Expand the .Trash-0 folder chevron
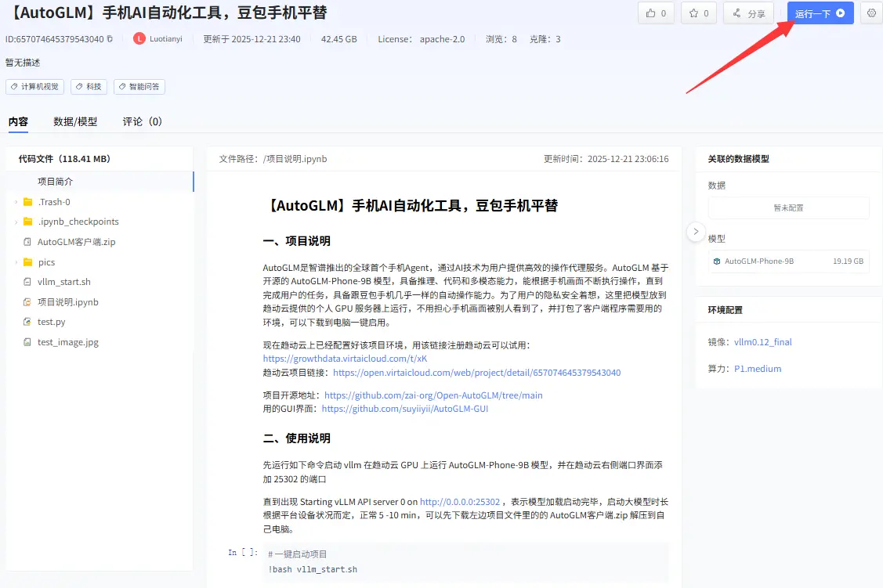This screenshot has height=588, width=883. pos(16,202)
